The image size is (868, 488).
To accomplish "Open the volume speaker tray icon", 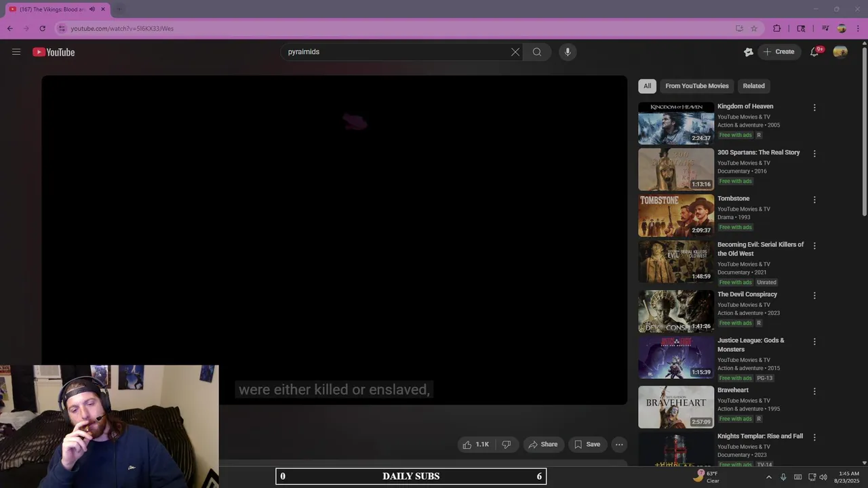I will coord(823,477).
